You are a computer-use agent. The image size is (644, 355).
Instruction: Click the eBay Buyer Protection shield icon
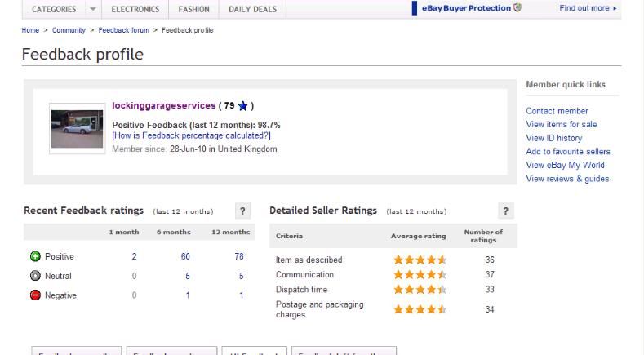(x=517, y=8)
